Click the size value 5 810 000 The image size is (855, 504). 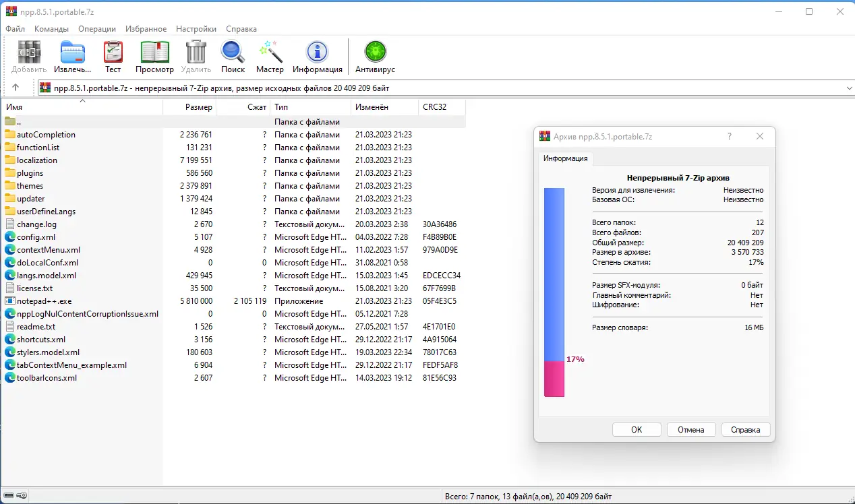tap(196, 301)
